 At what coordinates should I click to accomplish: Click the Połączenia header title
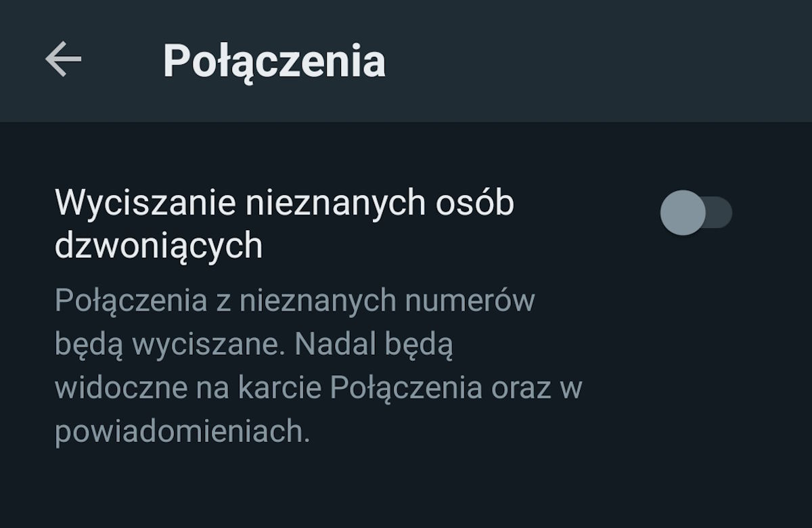click(x=274, y=61)
